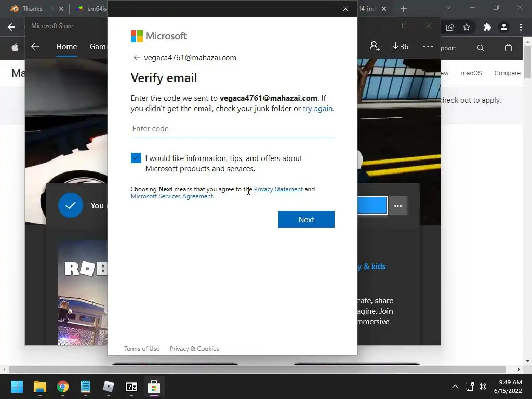Close the Microsoft sign-in dialog
Image resolution: width=532 pixels, height=399 pixels.
[x=345, y=9]
